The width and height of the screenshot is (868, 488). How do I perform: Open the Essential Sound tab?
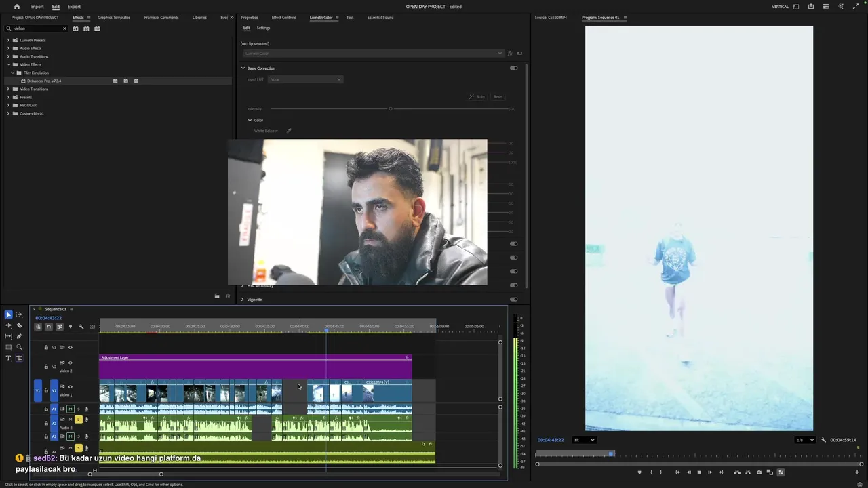click(x=380, y=17)
